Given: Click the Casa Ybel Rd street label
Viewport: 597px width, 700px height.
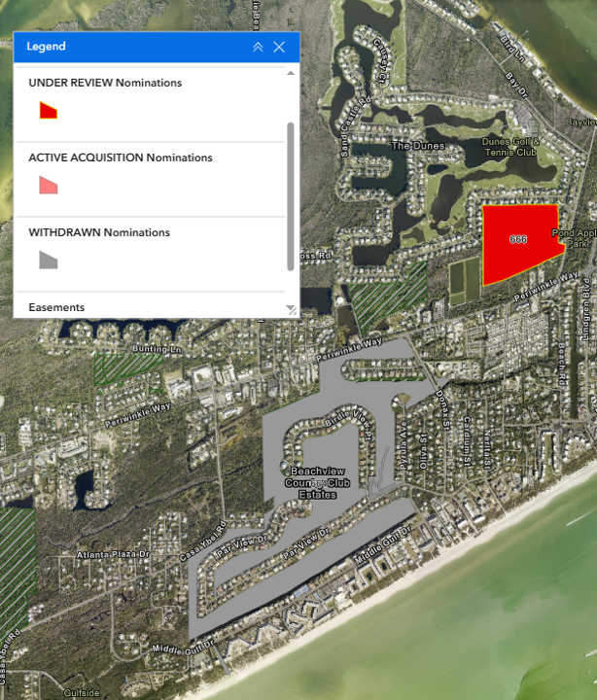Looking at the screenshot, I should pyautogui.click(x=203, y=542).
